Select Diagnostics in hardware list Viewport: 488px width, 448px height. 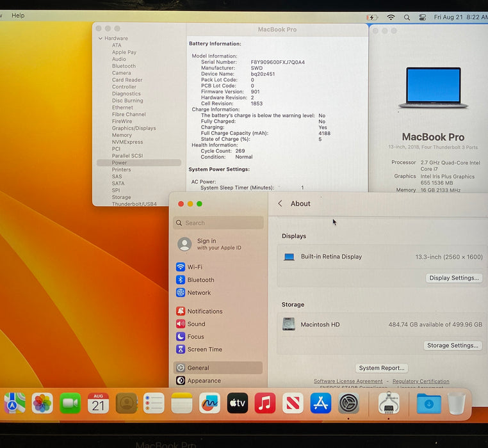[126, 93]
